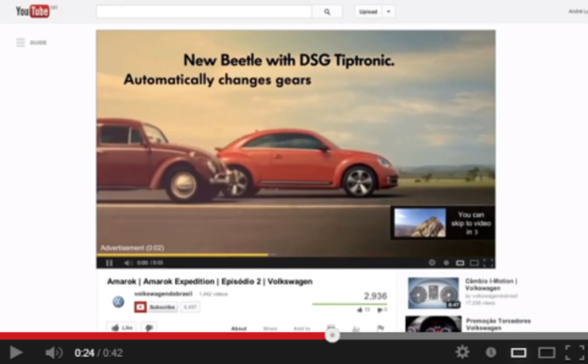Click the skip-to-video mountain thumbnail
The image size is (588, 364).
420,223
